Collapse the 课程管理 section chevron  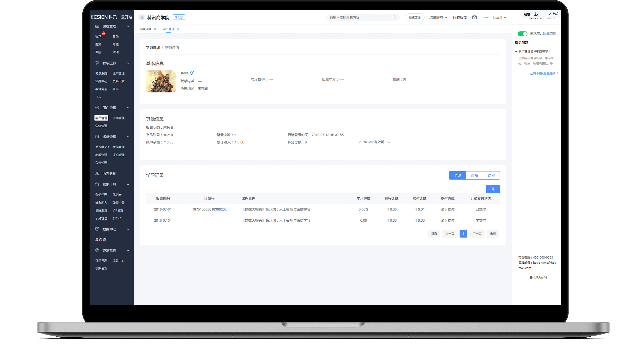coord(128,26)
